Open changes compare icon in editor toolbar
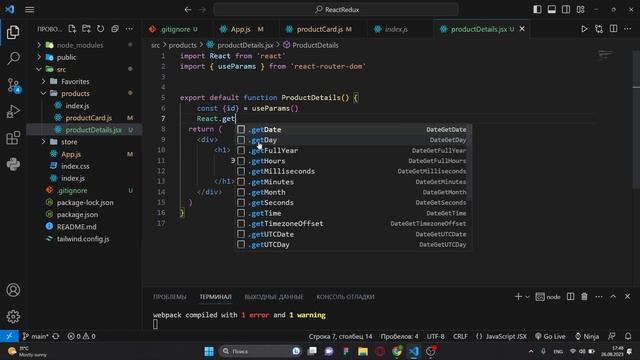This screenshot has width=640, height=360. tap(599, 29)
